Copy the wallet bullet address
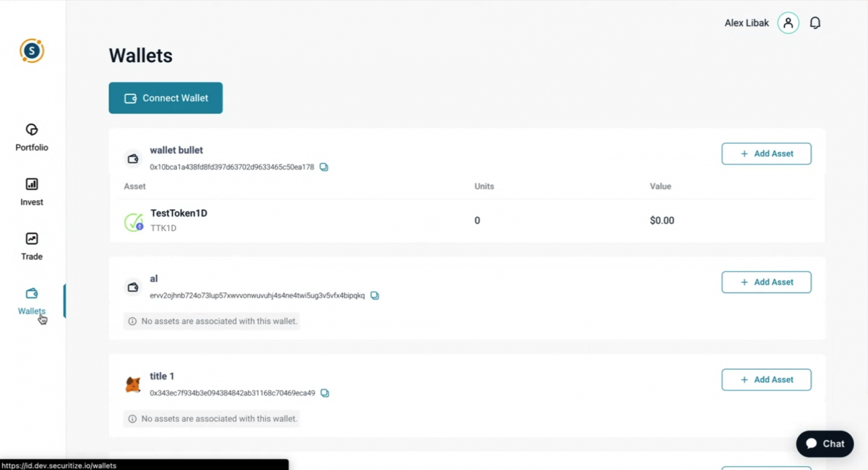The height and width of the screenshot is (470, 868). (x=323, y=167)
